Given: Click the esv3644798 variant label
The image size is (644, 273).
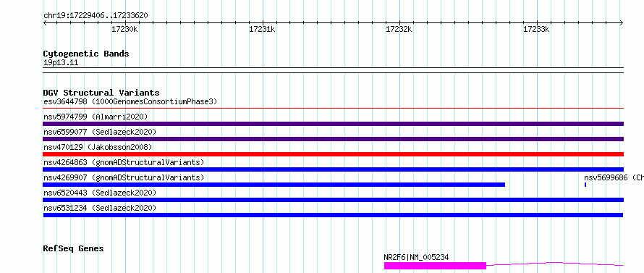Looking at the screenshot, I should (130, 101).
